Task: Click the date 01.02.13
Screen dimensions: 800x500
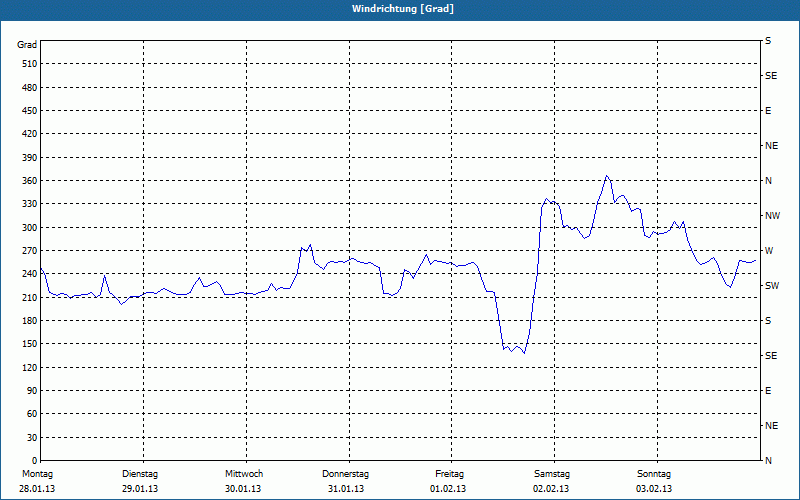Action: point(448,489)
